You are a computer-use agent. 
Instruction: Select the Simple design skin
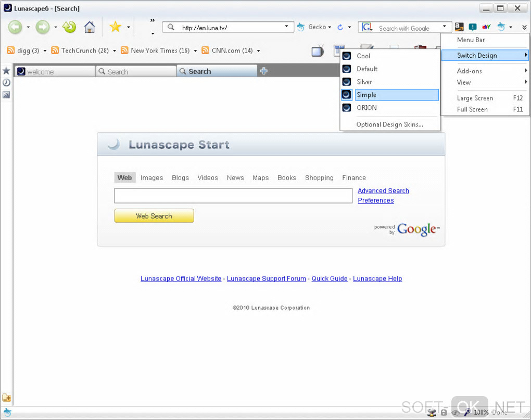pyautogui.click(x=390, y=95)
